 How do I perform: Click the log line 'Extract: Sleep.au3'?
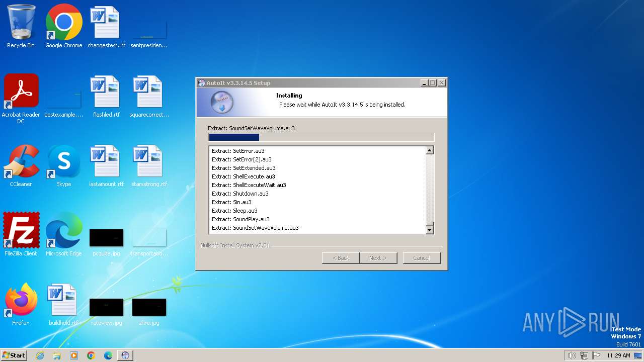pos(234,211)
